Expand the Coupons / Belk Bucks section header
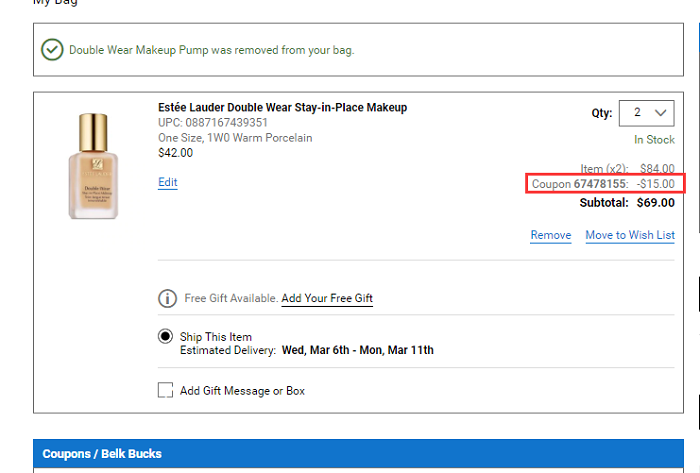This screenshot has width=700, height=473. coord(358,453)
